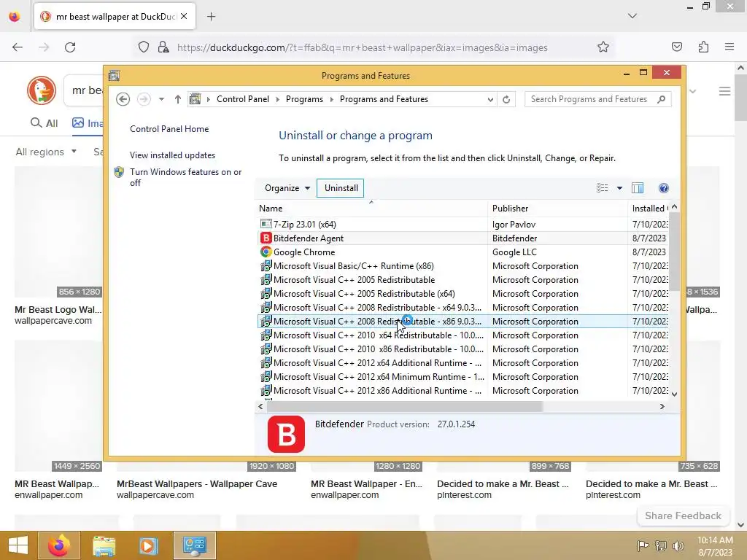Click the Search Programs and Features field

[x=598, y=99]
